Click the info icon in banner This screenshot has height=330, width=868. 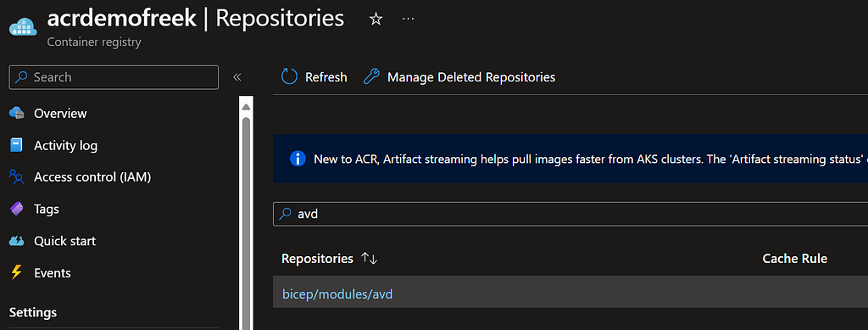tap(298, 159)
